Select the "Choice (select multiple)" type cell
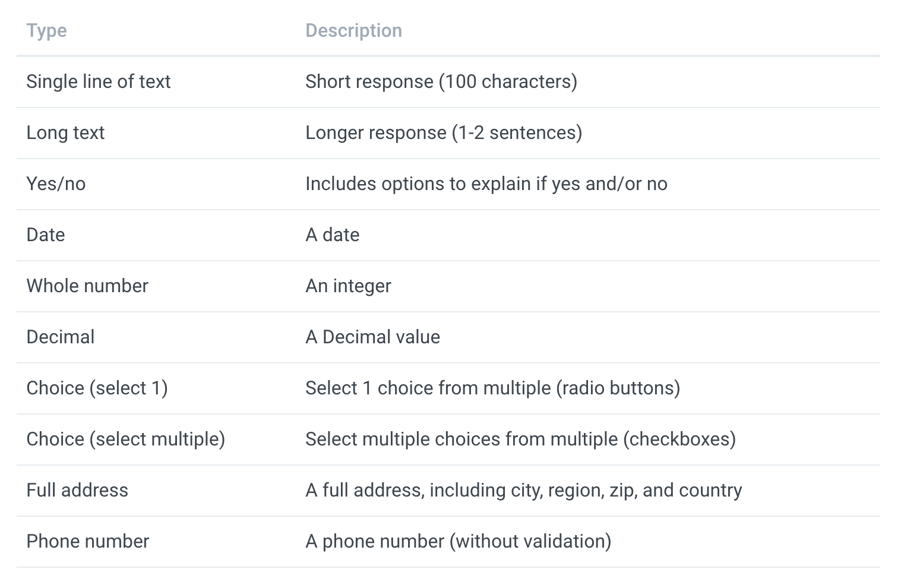 125,440
